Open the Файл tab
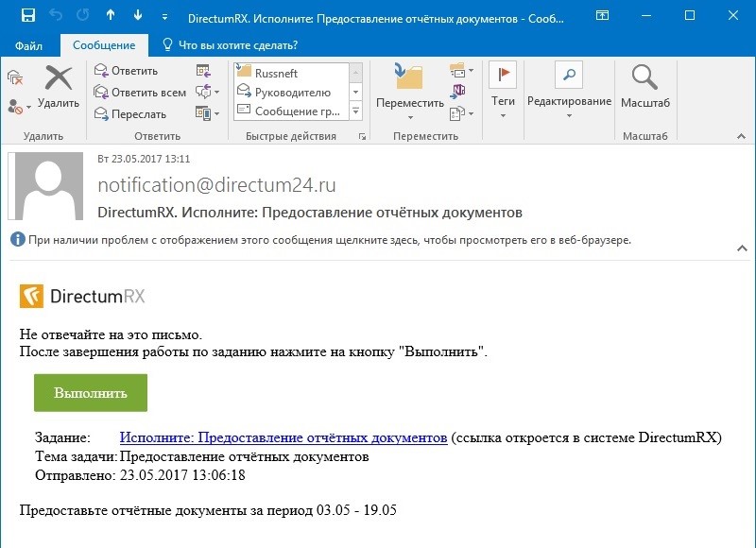This screenshot has height=548, width=756. pyautogui.click(x=28, y=45)
